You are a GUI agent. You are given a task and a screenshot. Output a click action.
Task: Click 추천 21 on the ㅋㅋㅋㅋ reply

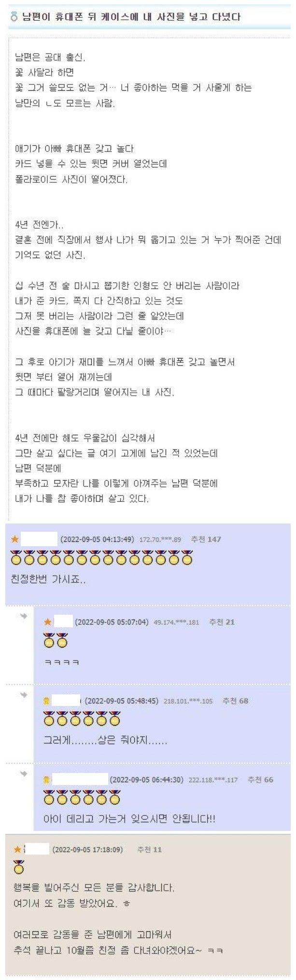tap(222, 622)
